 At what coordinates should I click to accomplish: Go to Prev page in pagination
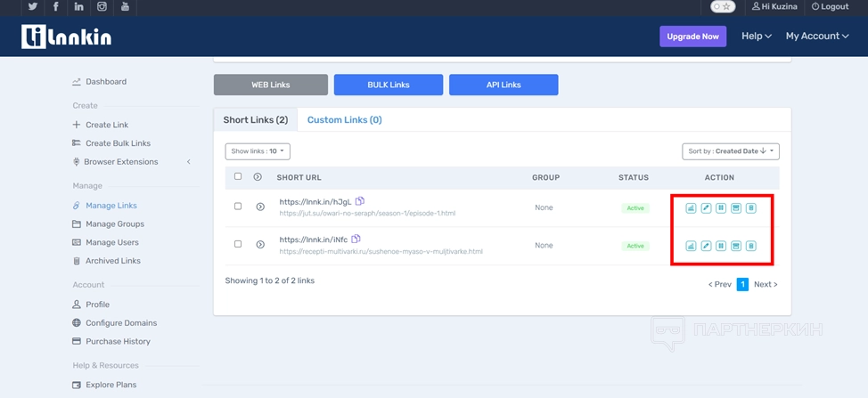coord(720,285)
